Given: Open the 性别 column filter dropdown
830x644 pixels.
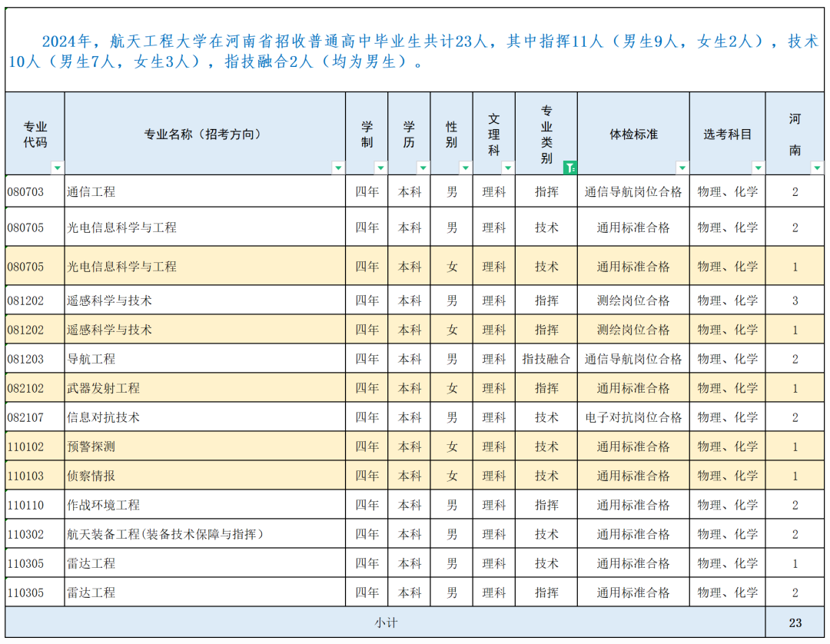Looking at the screenshot, I should (465, 168).
